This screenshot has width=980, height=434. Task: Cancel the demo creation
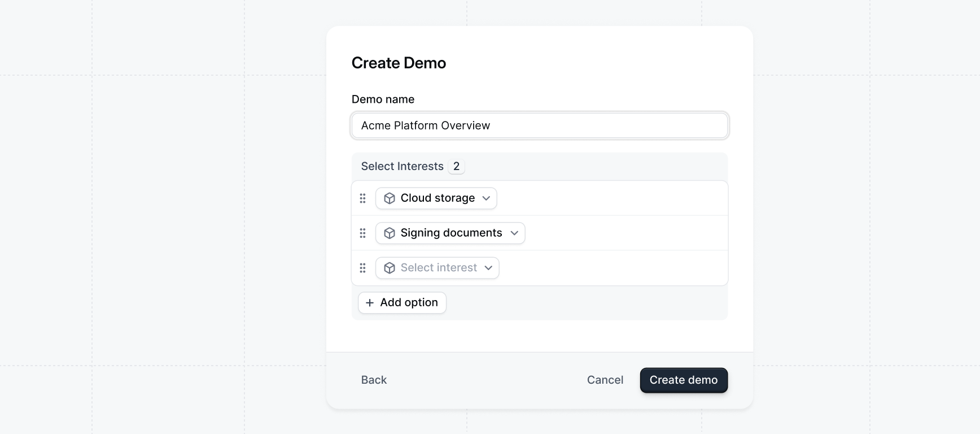pyautogui.click(x=605, y=380)
